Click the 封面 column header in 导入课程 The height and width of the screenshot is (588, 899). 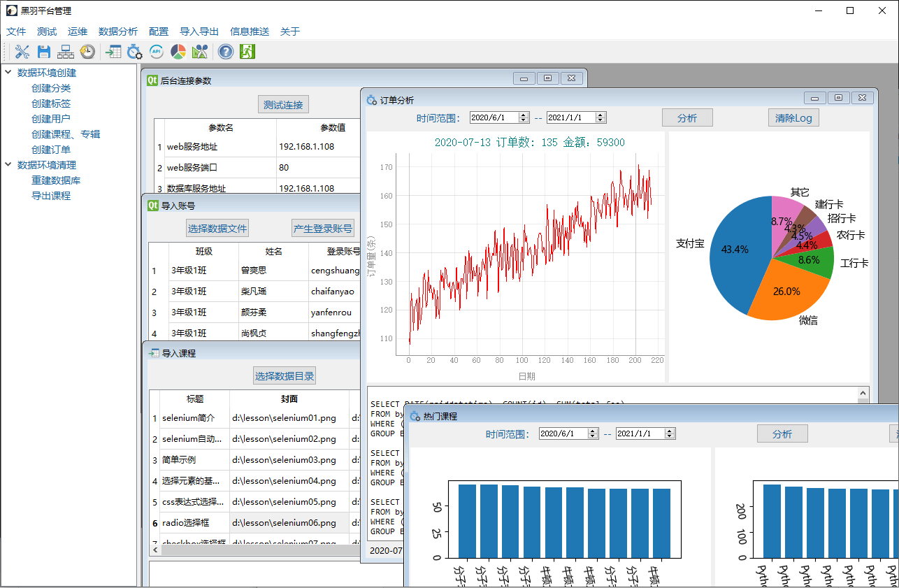coord(289,399)
